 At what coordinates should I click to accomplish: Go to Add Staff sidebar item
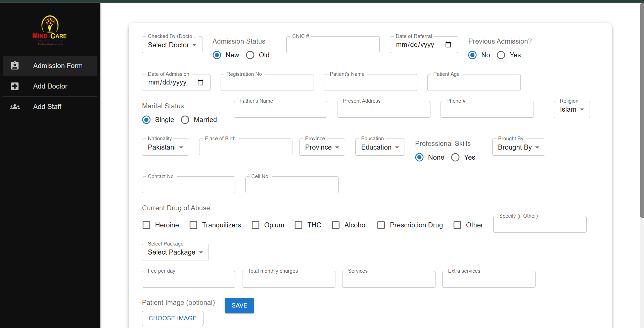tap(47, 107)
